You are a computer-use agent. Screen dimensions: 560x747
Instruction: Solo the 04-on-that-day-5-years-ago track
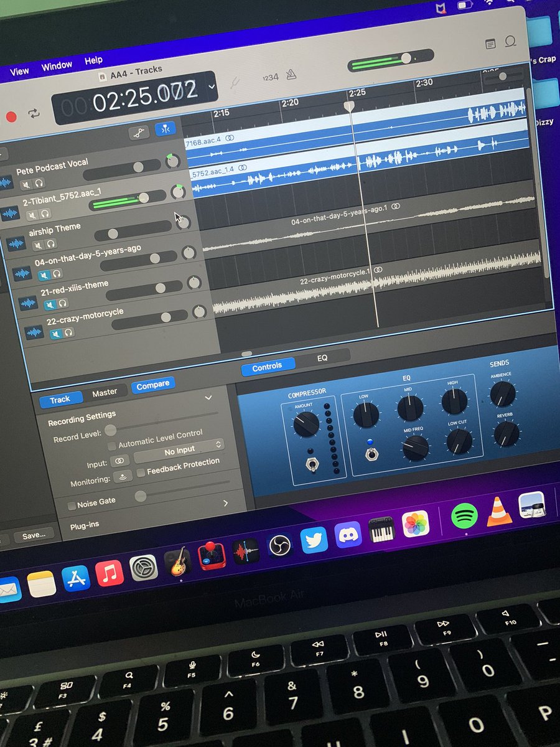pyautogui.click(x=57, y=273)
